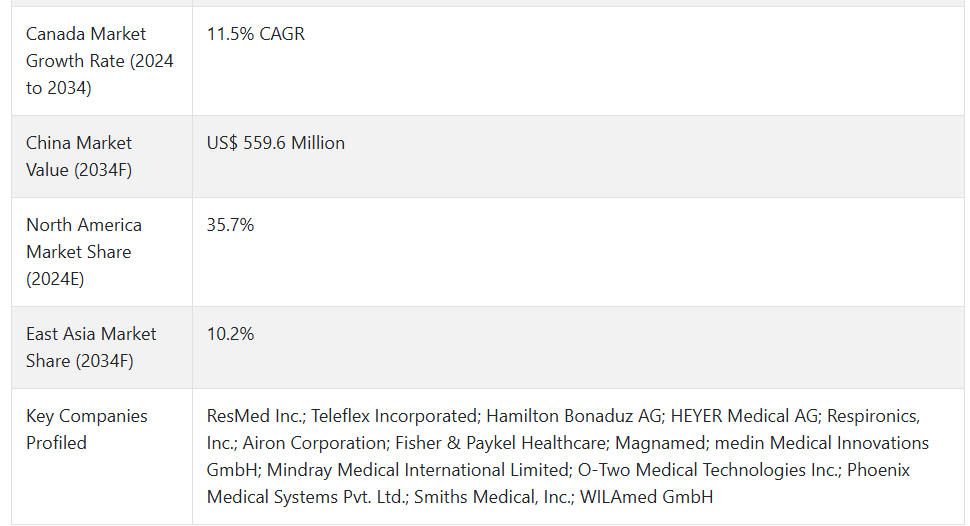970x526 pixels.
Task: Click the 11.5% CAGR value
Action: click(255, 34)
